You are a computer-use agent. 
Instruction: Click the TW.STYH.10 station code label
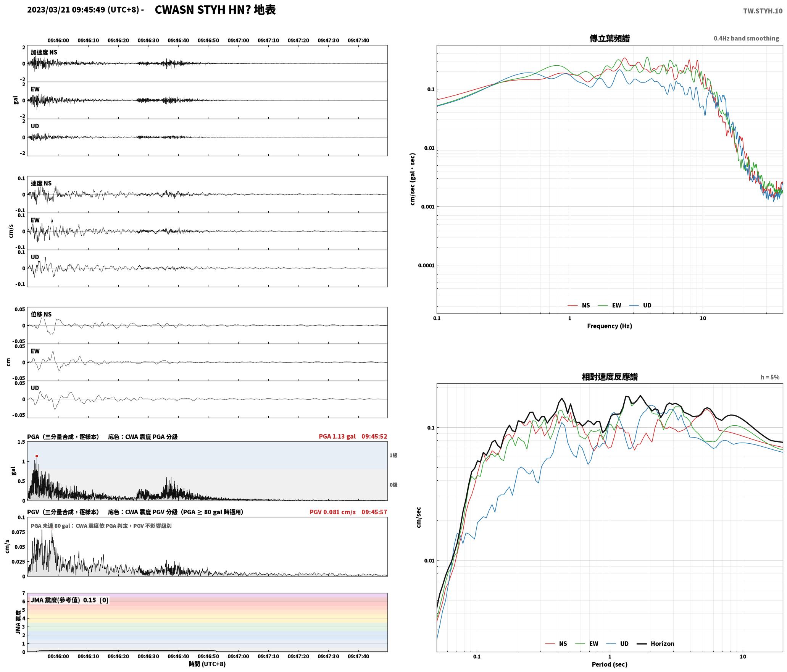tap(763, 11)
